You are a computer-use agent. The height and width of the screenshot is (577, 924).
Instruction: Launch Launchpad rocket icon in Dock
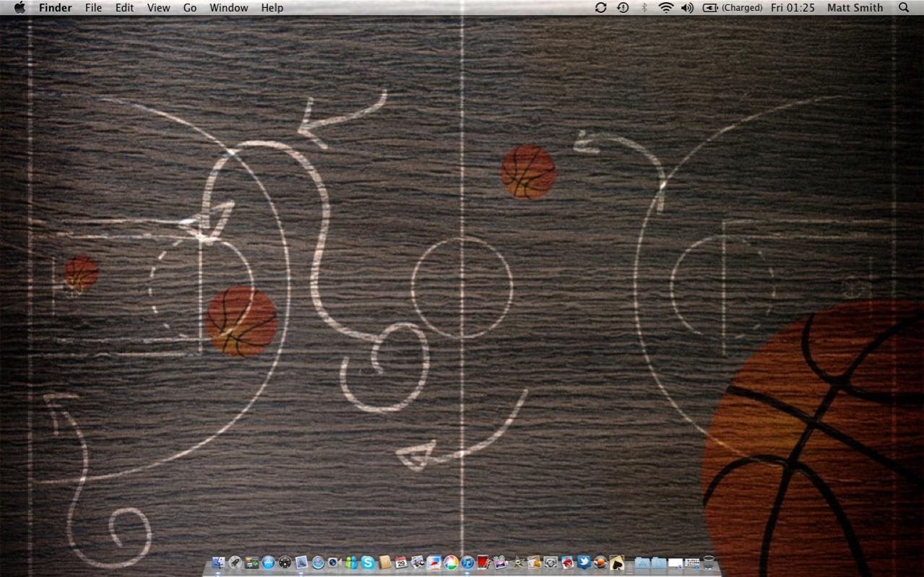[x=235, y=563]
